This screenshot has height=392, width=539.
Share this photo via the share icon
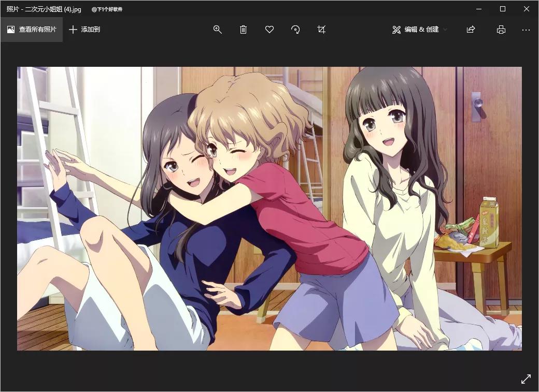tap(470, 30)
